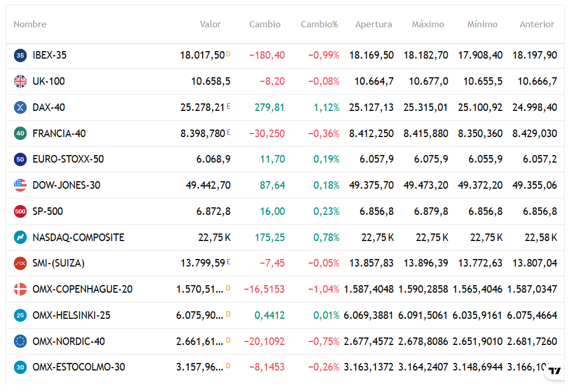Open the EURO-STOXX-50 index link

(68, 159)
